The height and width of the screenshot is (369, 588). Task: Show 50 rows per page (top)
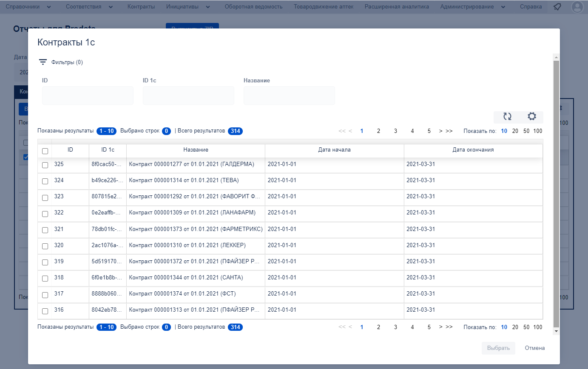[x=526, y=131]
